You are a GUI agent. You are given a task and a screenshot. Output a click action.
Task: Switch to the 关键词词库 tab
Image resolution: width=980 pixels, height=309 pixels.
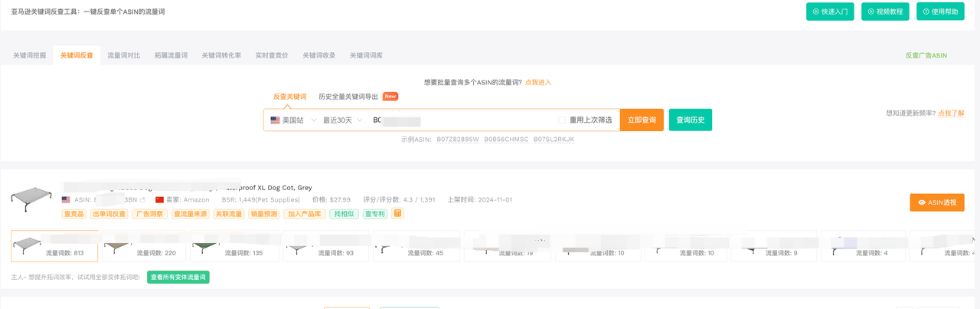[366, 56]
